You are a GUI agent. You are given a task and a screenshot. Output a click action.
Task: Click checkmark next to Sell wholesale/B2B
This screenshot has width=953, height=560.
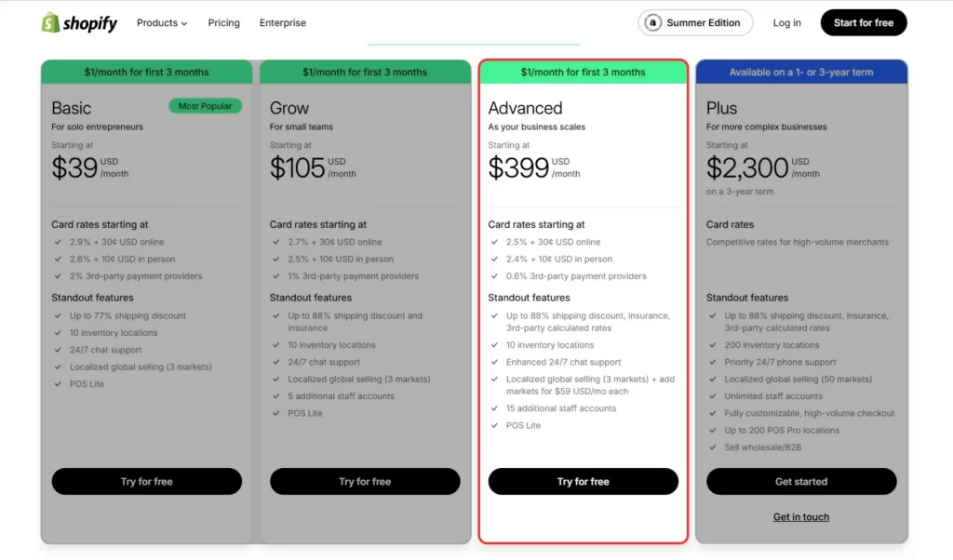coord(715,447)
